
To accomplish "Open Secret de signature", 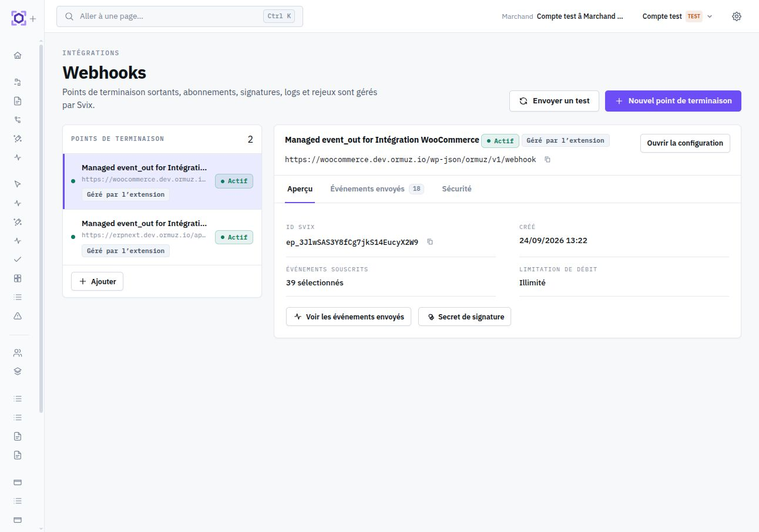I will [465, 316].
